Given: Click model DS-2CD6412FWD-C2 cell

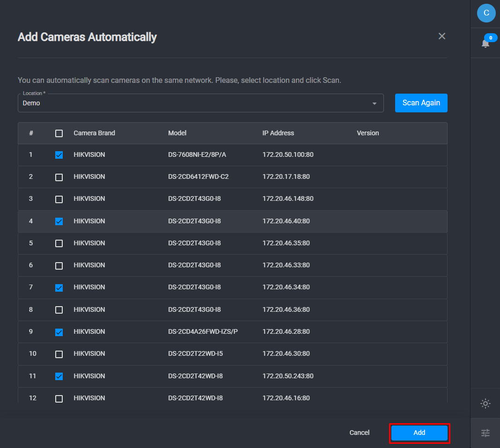Looking at the screenshot, I should [x=199, y=176].
